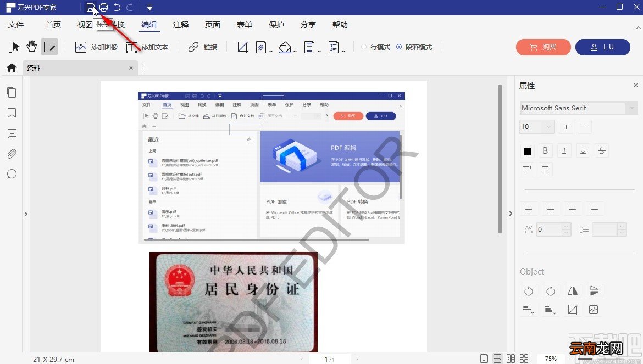Add a text box with 添加文本
643x364 pixels.
(147, 47)
